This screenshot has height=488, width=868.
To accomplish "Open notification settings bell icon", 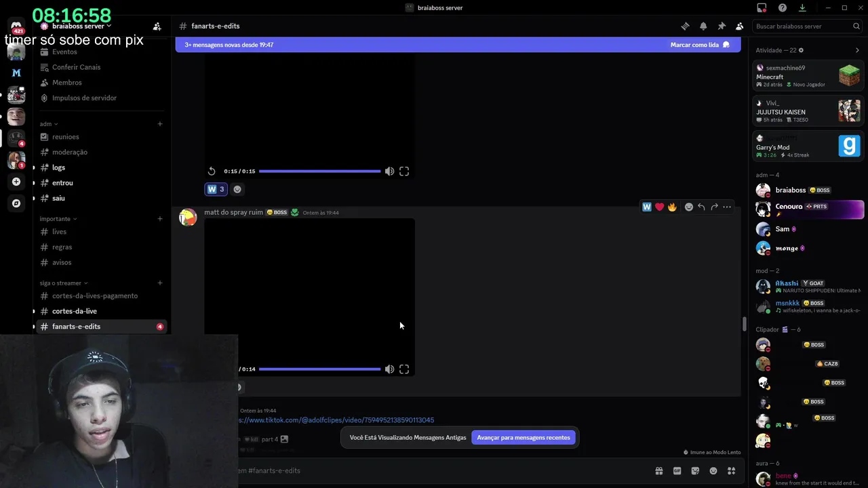I will 703,26.
